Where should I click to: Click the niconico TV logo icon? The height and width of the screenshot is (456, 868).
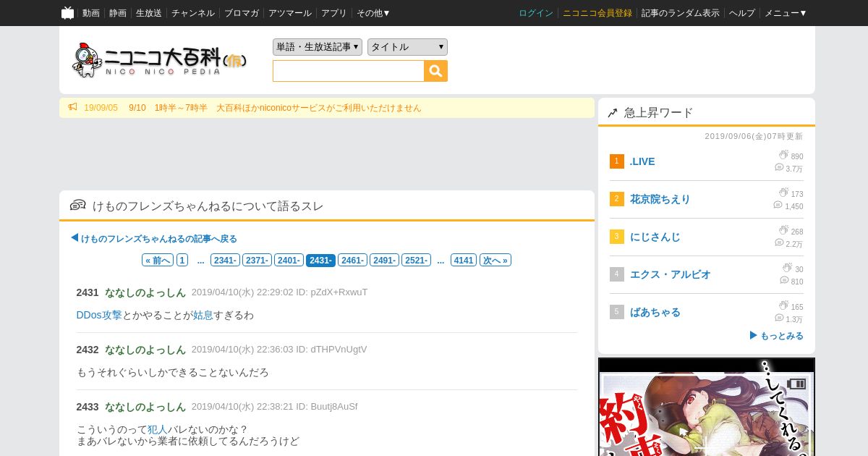tap(67, 13)
